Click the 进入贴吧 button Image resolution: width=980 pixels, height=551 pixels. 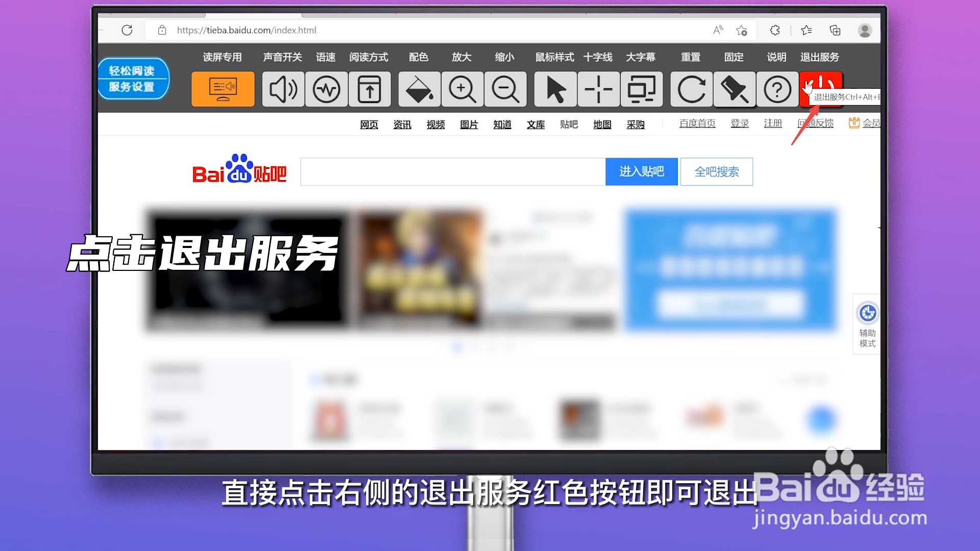pos(642,171)
